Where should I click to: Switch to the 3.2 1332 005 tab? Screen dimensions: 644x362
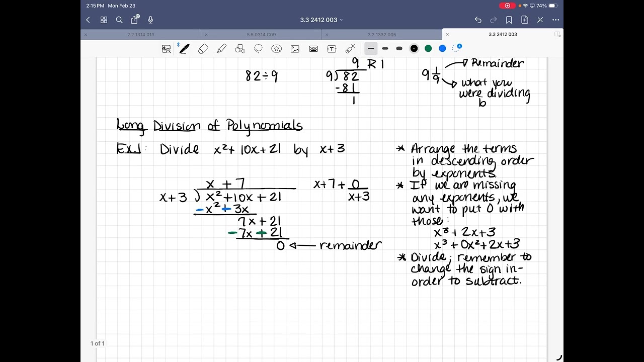click(382, 35)
